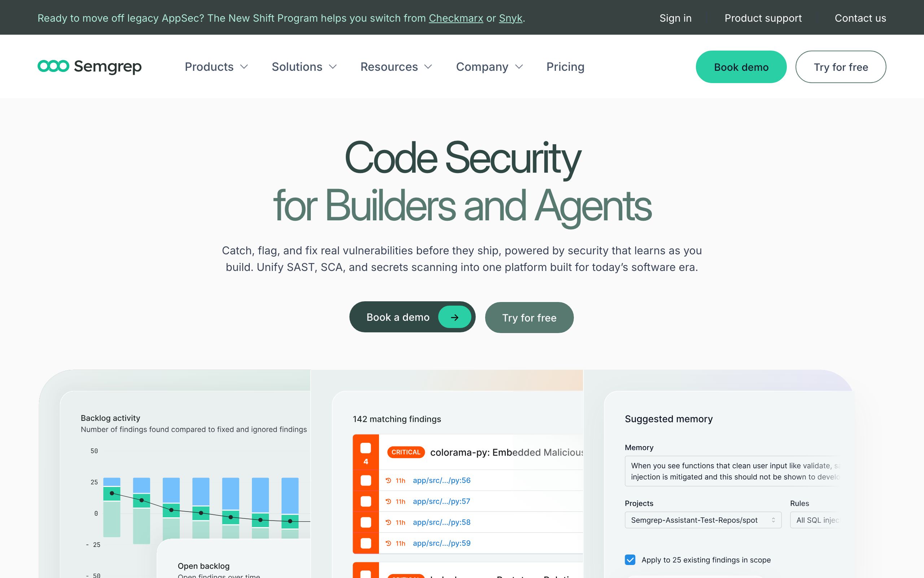Viewport: 924px width, 578px height.
Task: Expand the Solutions menu
Action: click(304, 67)
